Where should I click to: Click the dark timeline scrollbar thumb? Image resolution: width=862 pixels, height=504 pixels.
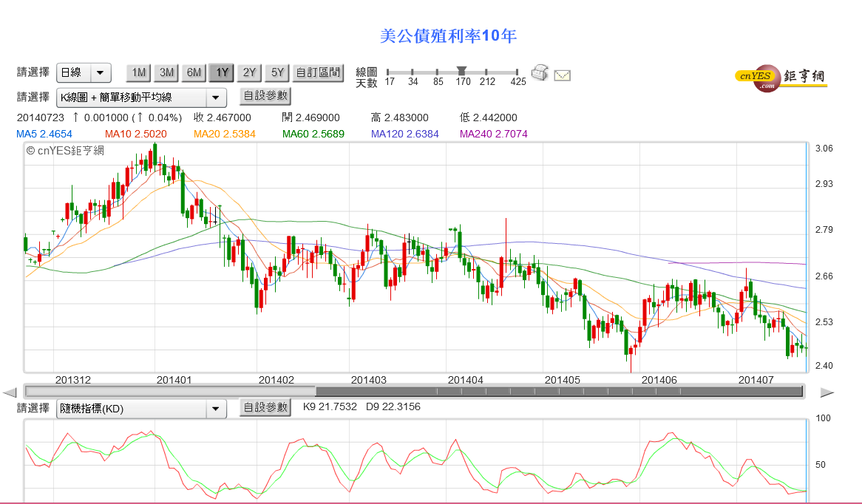point(559,392)
